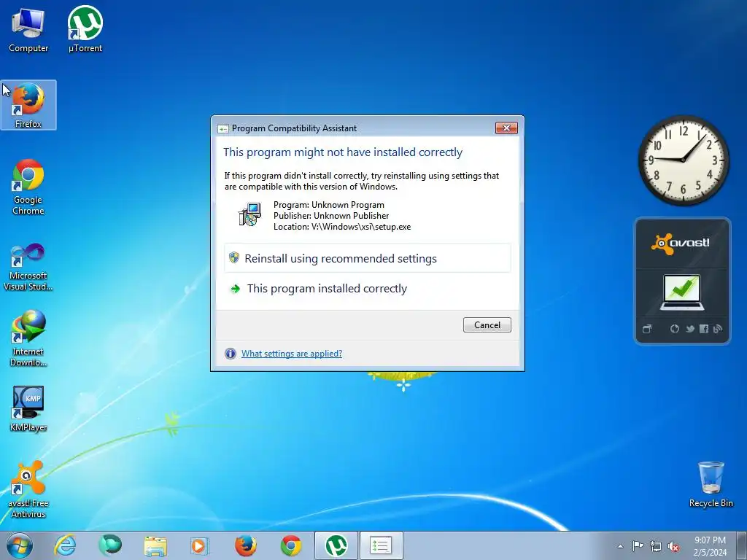Launch Windows Media Player from taskbar
The image size is (747, 560).
point(199,545)
